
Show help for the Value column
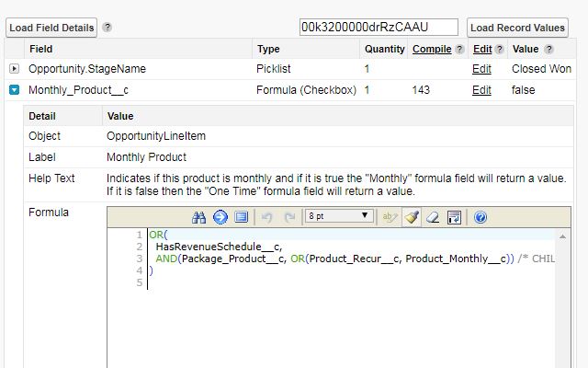[548, 49]
